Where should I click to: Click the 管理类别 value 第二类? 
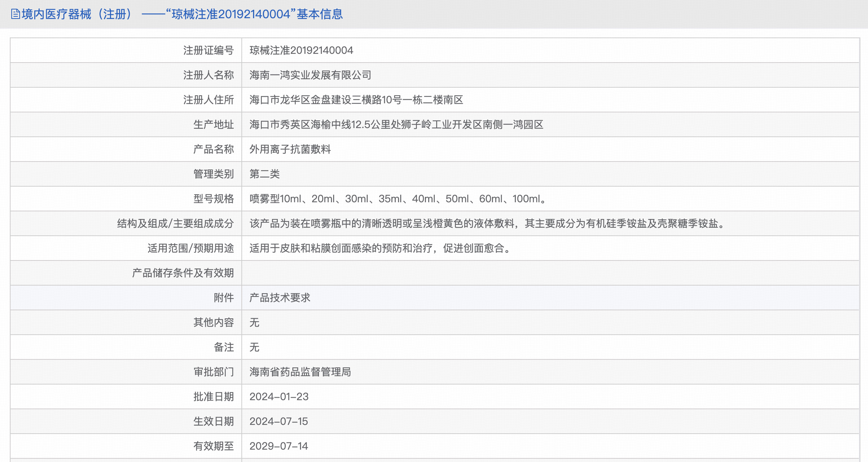pos(264,174)
